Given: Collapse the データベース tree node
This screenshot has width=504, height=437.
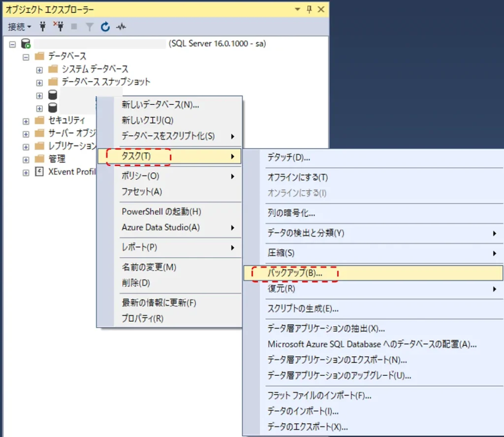Looking at the screenshot, I should [26, 57].
